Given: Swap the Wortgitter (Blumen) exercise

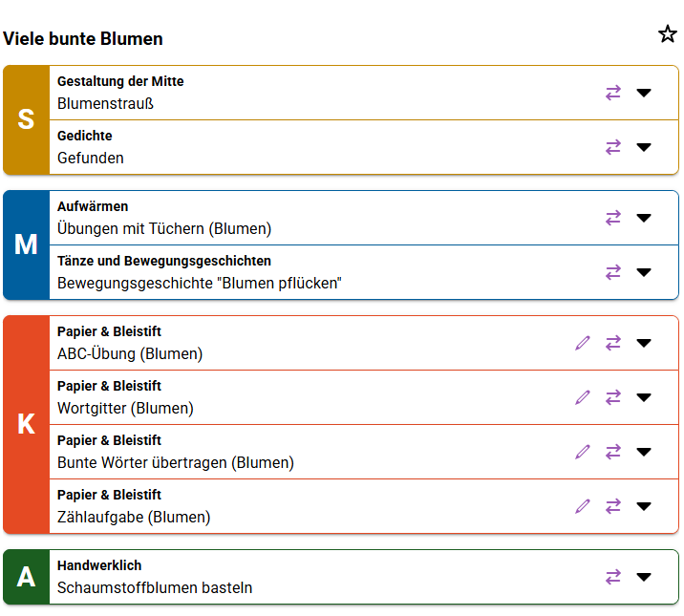Looking at the screenshot, I should (x=613, y=397).
